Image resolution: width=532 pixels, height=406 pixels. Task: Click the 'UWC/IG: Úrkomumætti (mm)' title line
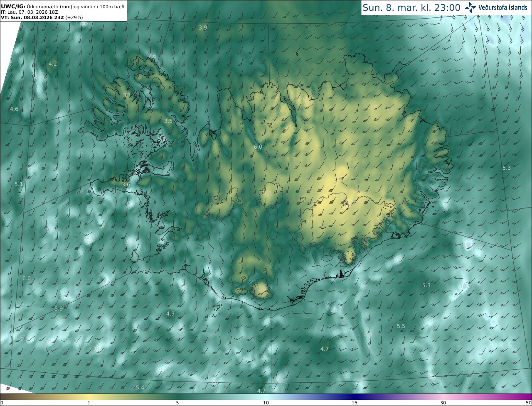(x=63, y=7)
